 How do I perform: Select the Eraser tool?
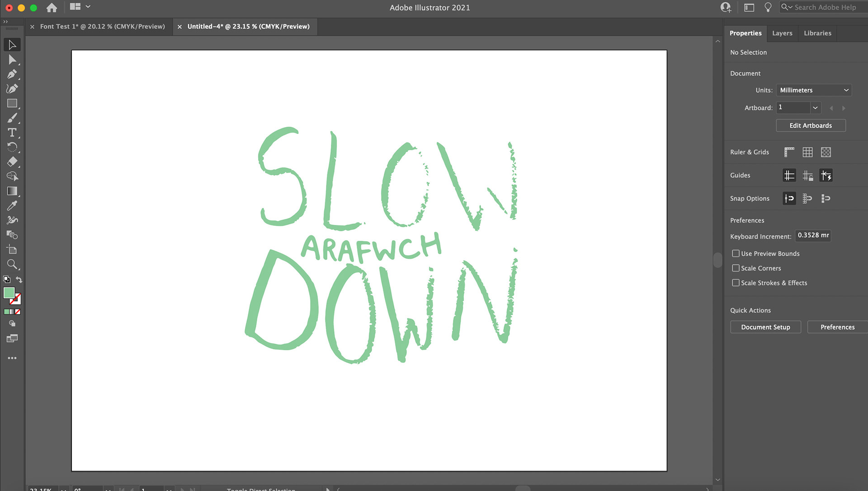(12, 162)
